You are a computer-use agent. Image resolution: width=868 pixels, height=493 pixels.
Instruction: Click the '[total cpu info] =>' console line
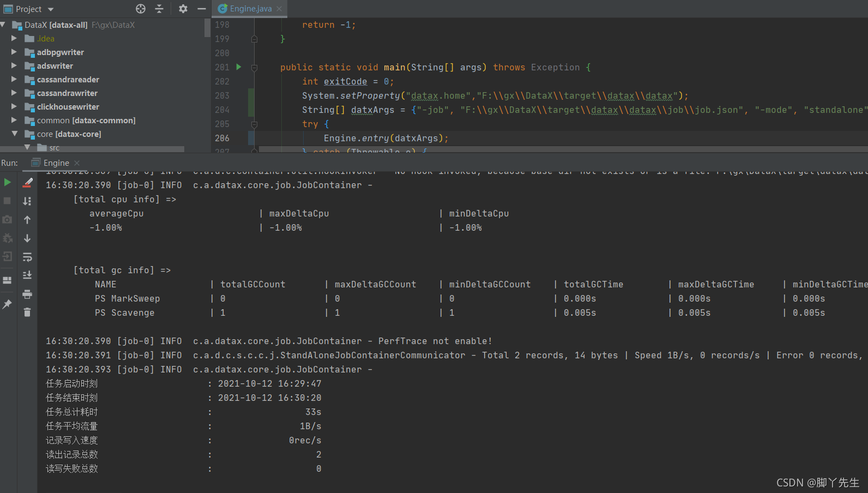pos(125,199)
